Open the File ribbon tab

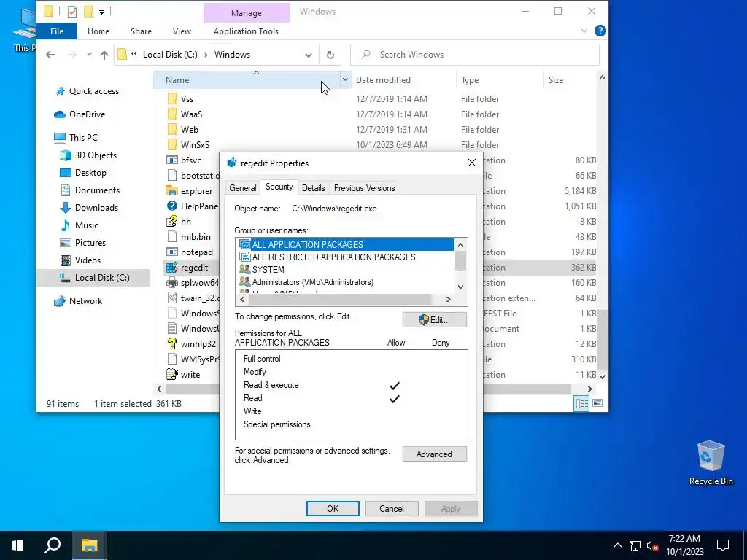tap(57, 31)
